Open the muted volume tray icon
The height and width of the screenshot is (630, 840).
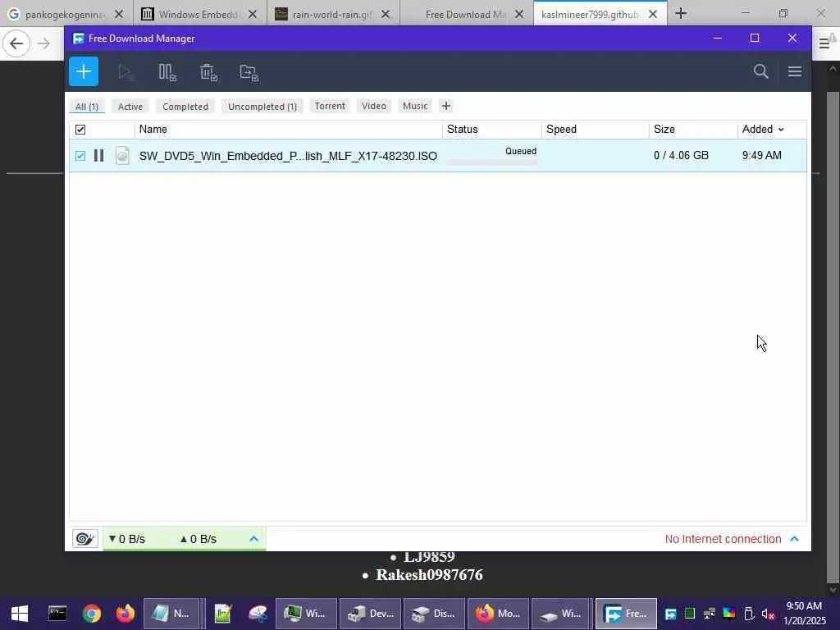pos(768,614)
